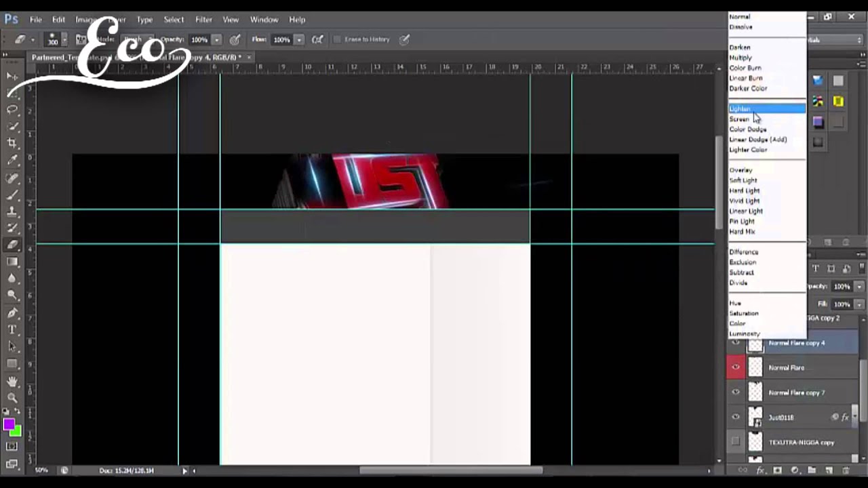Select the Pen tool
868x488 pixels.
12,313
